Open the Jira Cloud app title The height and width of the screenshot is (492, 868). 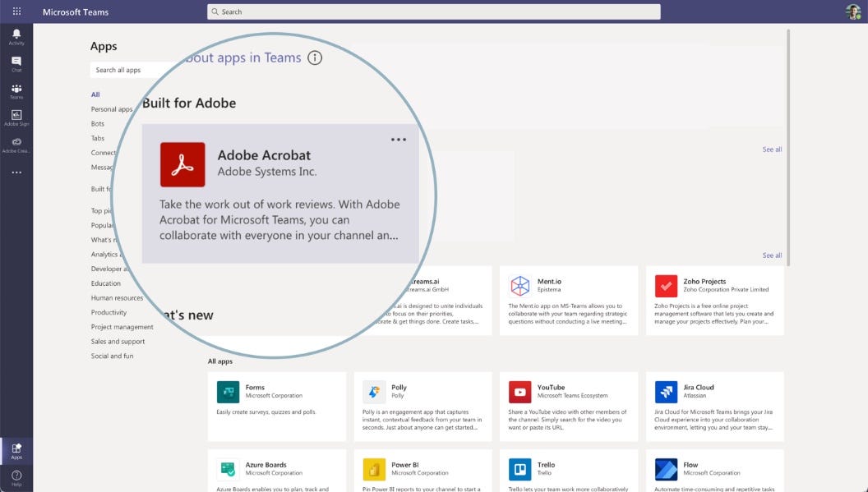pyautogui.click(x=699, y=388)
